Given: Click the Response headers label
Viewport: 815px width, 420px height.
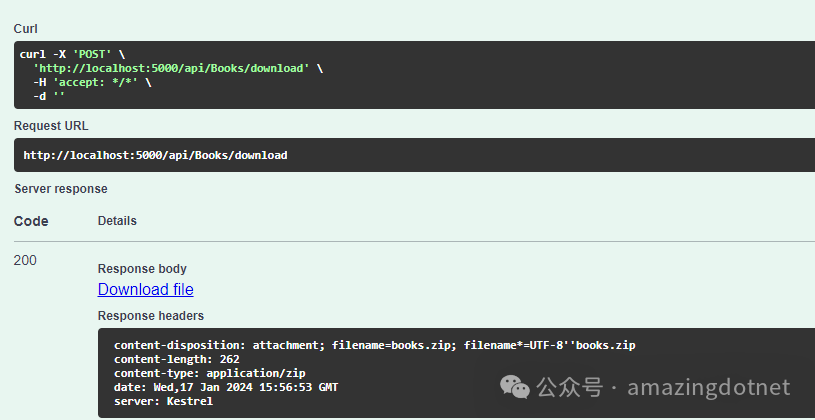Looking at the screenshot, I should point(151,316).
